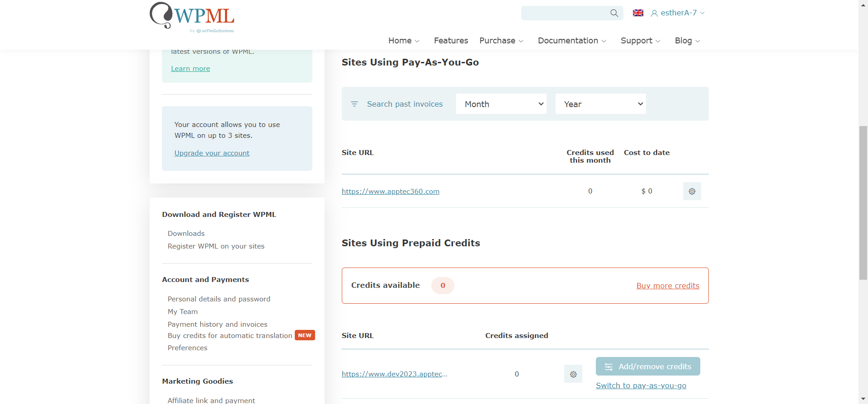Image resolution: width=868 pixels, height=404 pixels.
Task: Expand the Blog menu
Action: (687, 41)
